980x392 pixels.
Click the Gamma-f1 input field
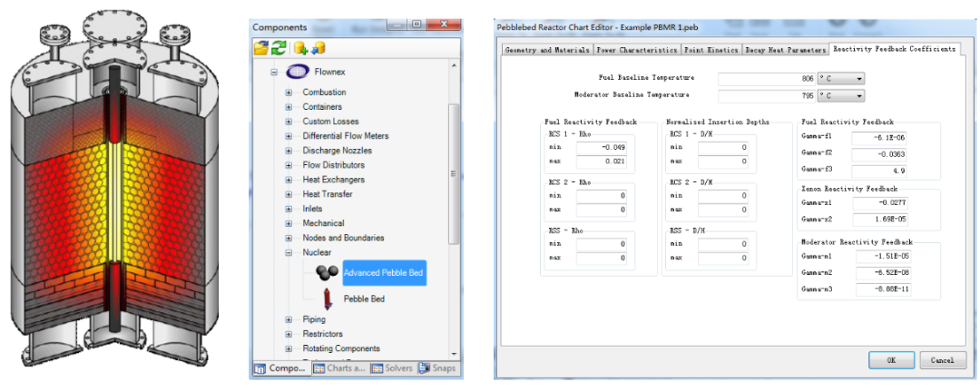point(880,138)
